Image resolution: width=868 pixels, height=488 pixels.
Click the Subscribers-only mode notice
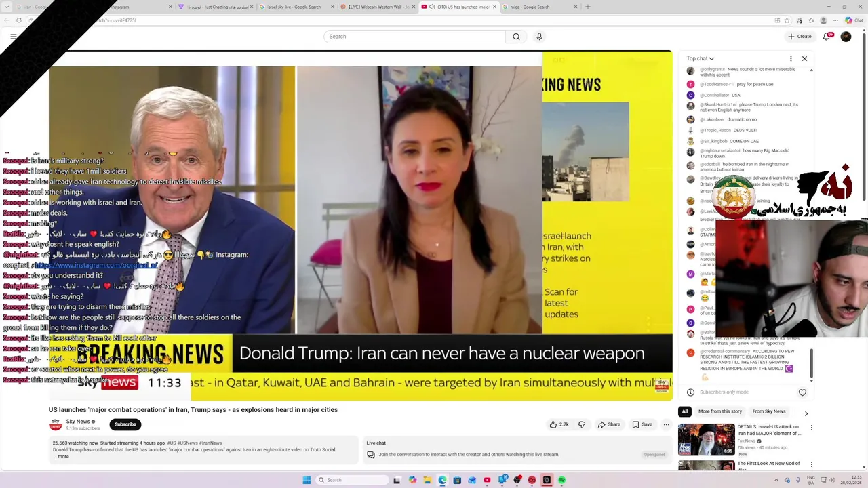pyautogui.click(x=724, y=392)
